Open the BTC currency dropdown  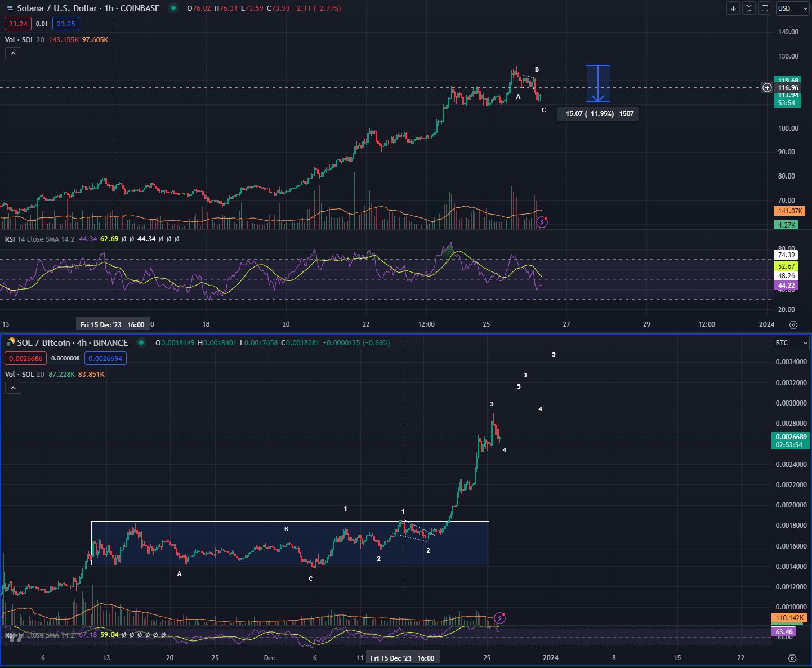click(x=792, y=343)
